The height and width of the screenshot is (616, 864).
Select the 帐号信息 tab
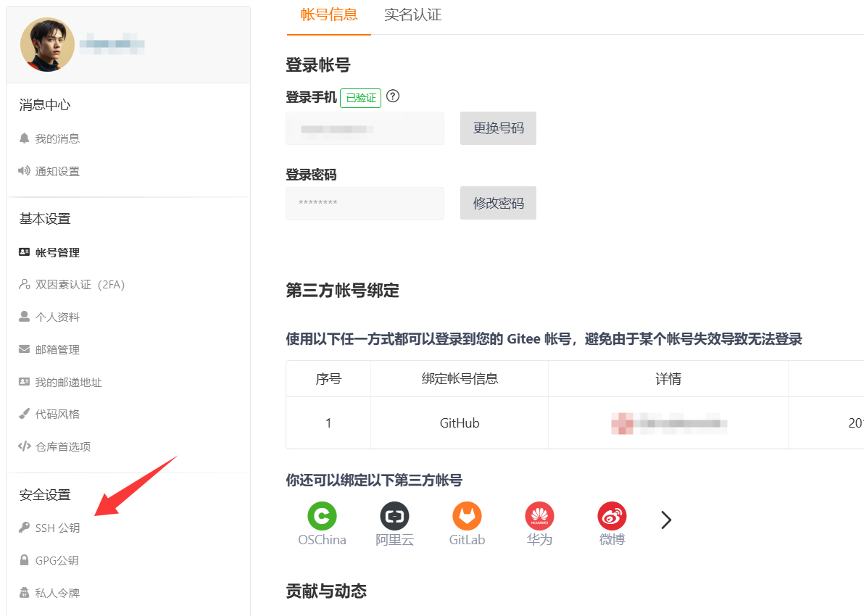pos(328,15)
